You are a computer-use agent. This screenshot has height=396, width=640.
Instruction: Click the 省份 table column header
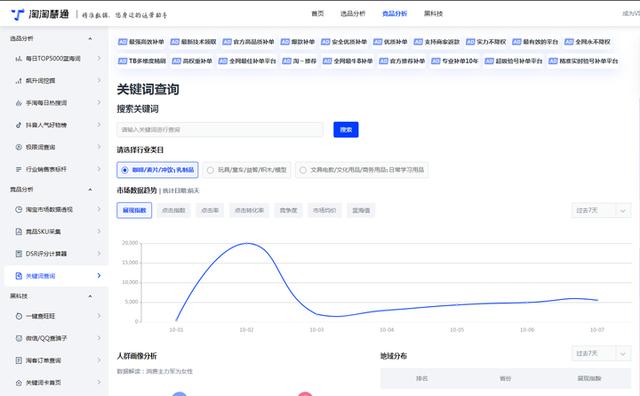point(505,378)
